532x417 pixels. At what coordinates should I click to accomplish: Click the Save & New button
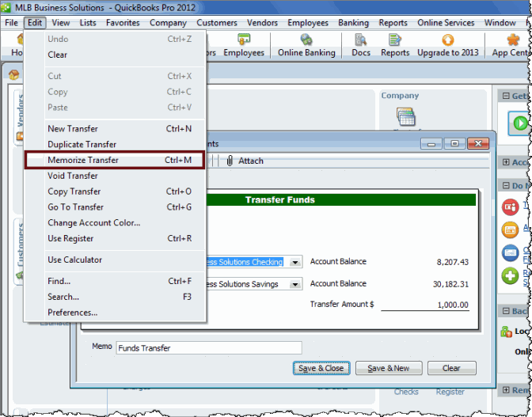(x=389, y=368)
